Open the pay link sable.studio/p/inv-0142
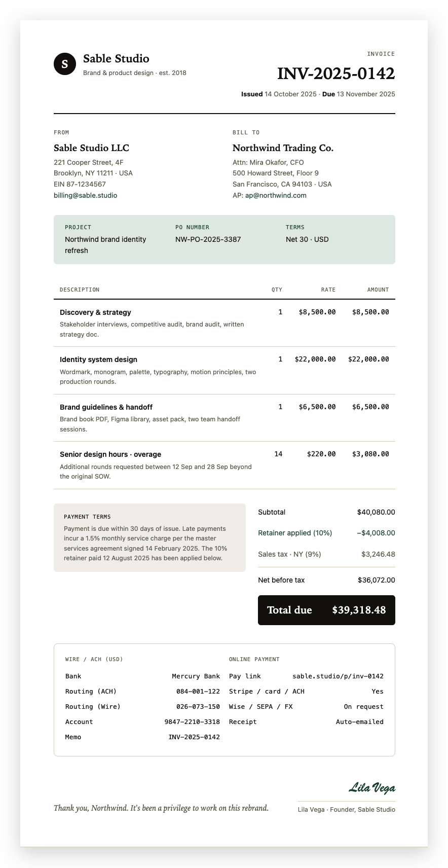 pyautogui.click(x=338, y=676)
